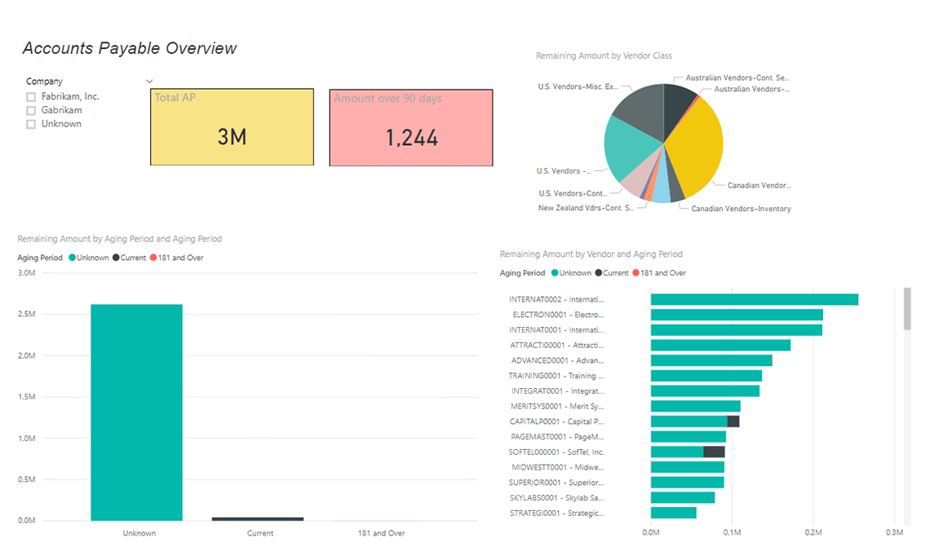Click the 'Current' x-axis label

coord(259,533)
